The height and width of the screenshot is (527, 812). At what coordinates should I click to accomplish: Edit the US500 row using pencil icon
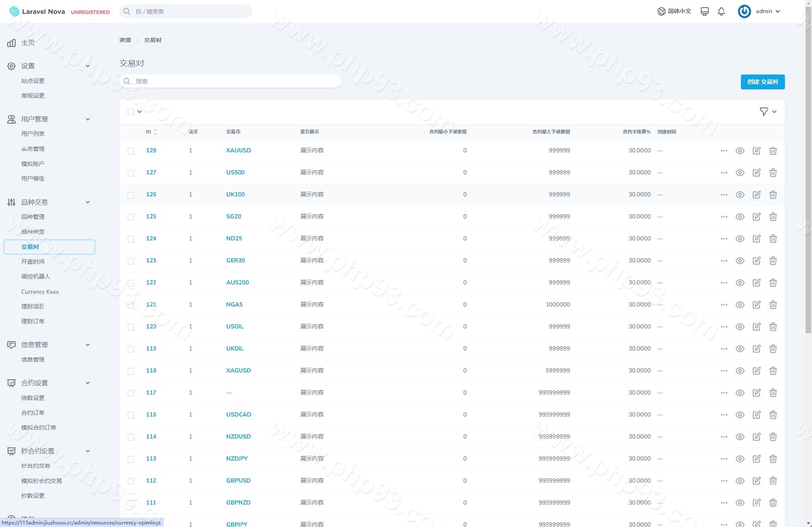[756, 173]
